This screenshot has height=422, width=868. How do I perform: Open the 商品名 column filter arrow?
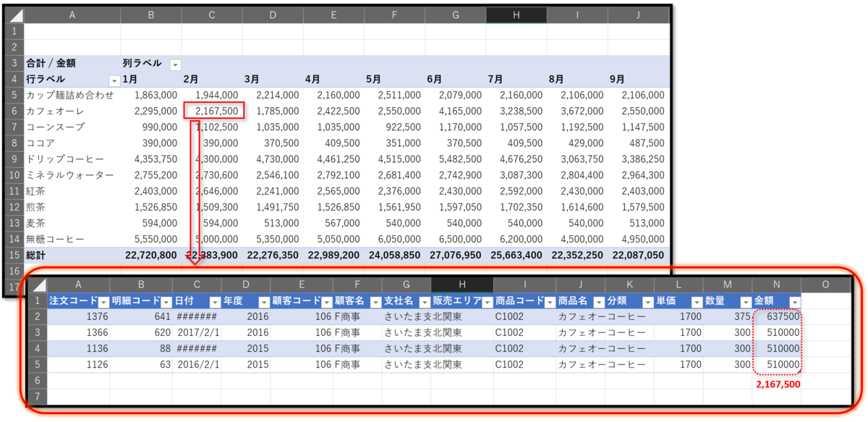pyautogui.click(x=599, y=302)
